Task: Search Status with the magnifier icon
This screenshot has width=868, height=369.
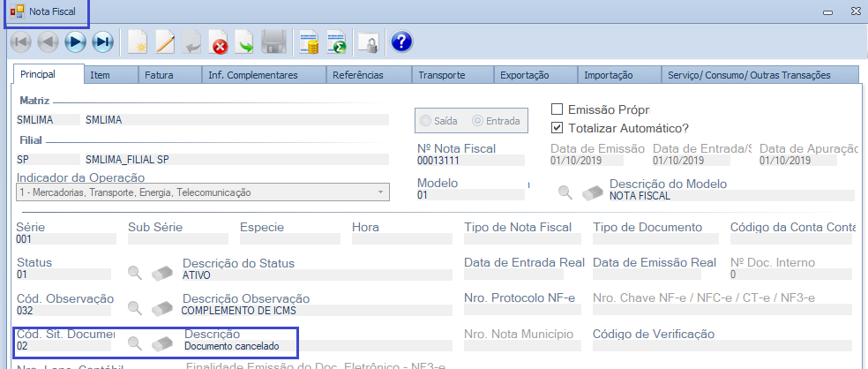Action: 134,273
